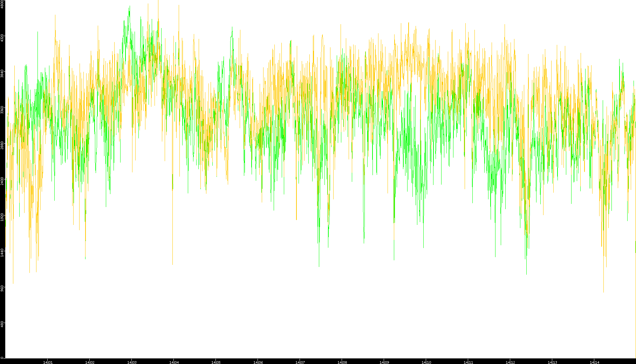Click the 2880 value axis label
This screenshot has width=636, height=364.
pos(2,145)
